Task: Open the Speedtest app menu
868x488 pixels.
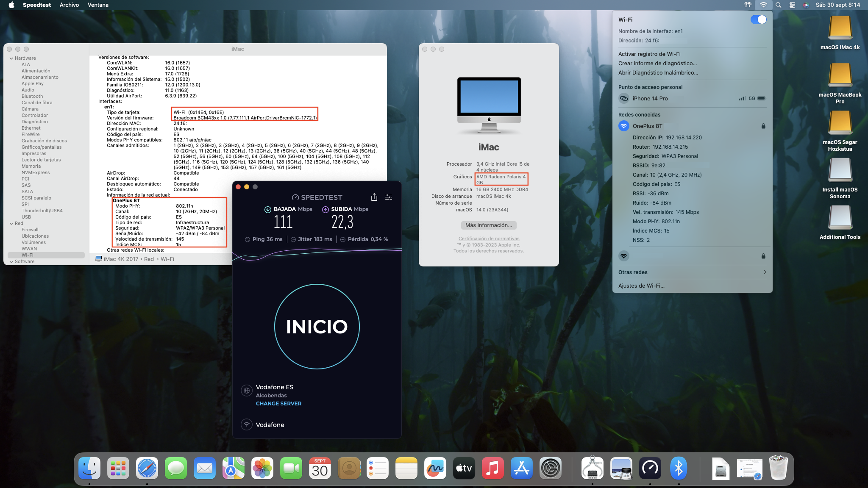Action: (37, 5)
